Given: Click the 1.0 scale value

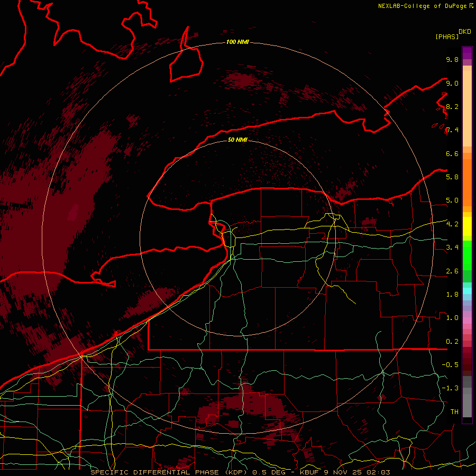Looking at the screenshot, I should 452,318.
